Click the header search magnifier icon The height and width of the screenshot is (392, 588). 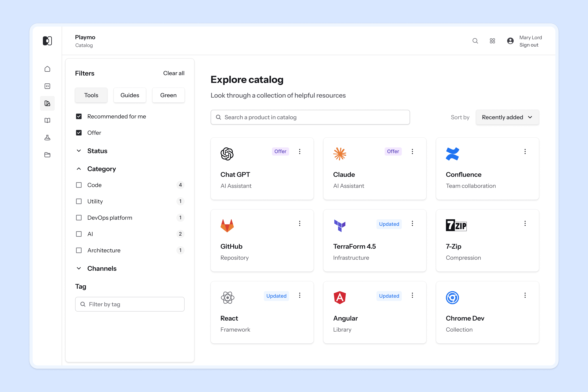pyautogui.click(x=475, y=41)
